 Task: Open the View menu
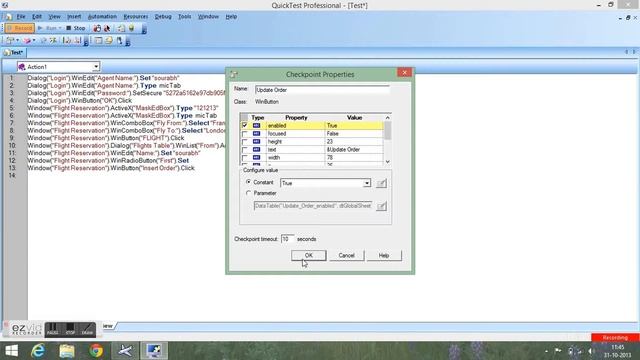pyautogui.click(x=54, y=17)
